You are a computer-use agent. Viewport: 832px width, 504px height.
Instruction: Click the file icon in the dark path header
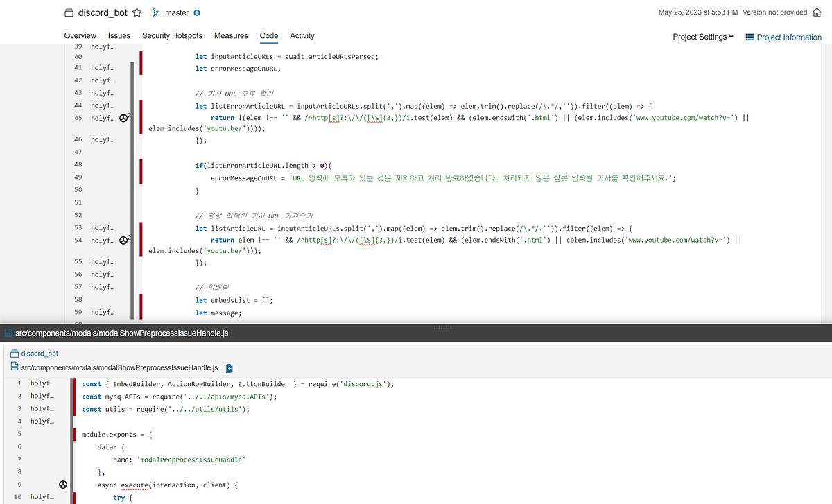[8, 333]
